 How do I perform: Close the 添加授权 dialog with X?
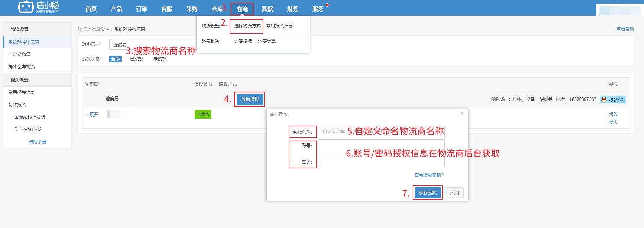pos(462,113)
